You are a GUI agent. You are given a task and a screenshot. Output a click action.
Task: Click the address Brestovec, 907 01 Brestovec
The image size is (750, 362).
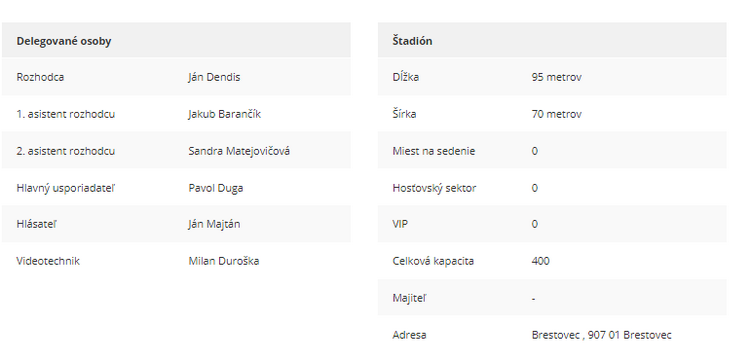601,334
